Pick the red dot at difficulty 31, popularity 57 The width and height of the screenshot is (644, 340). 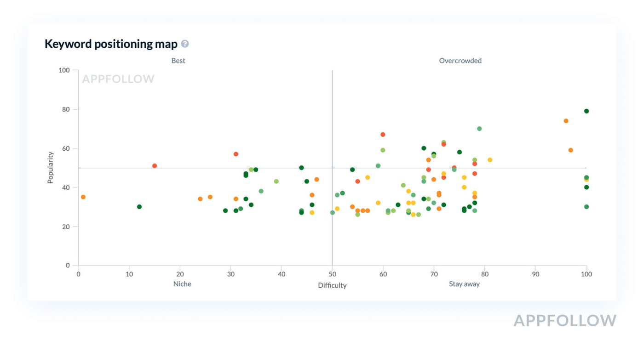[236, 154]
